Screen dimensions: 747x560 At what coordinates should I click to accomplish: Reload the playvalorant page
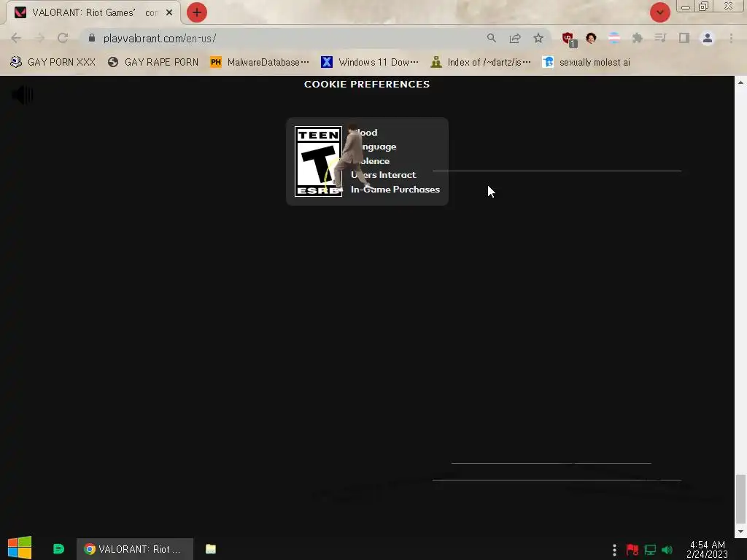pyautogui.click(x=63, y=38)
